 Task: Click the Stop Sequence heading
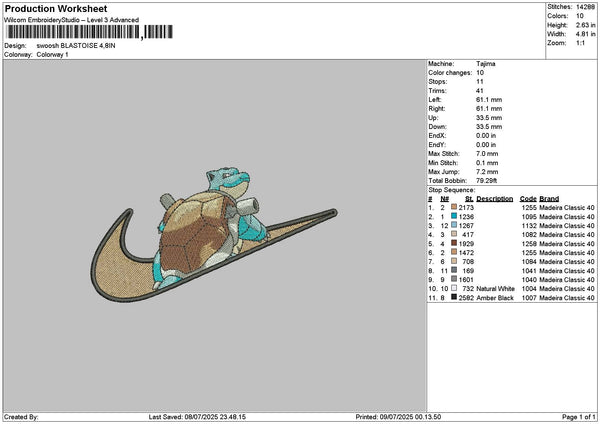[x=452, y=189]
